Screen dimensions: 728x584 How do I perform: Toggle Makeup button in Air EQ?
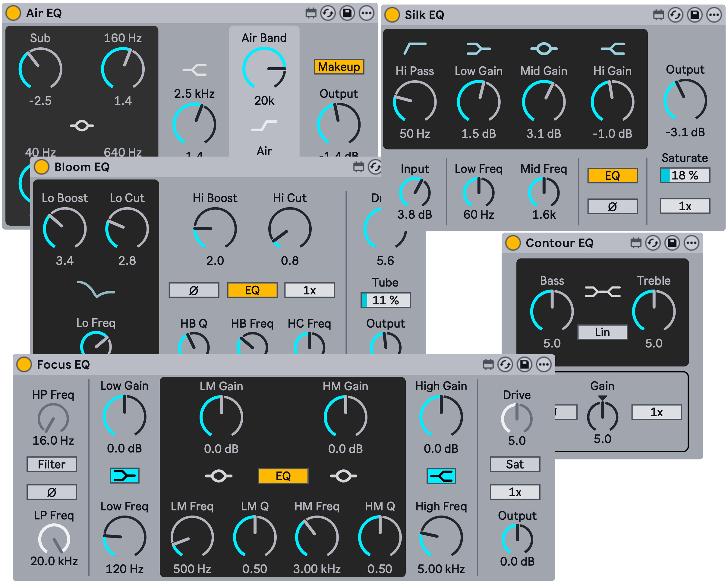click(x=339, y=67)
